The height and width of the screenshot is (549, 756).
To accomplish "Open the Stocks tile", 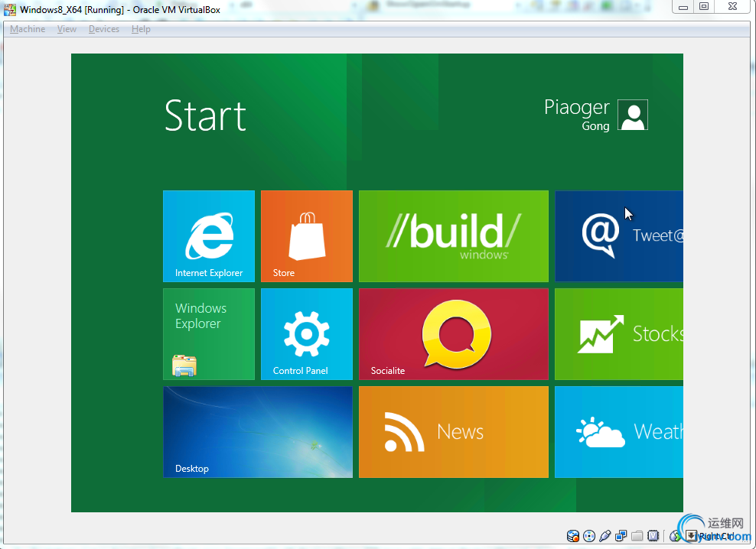I will coord(619,334).
